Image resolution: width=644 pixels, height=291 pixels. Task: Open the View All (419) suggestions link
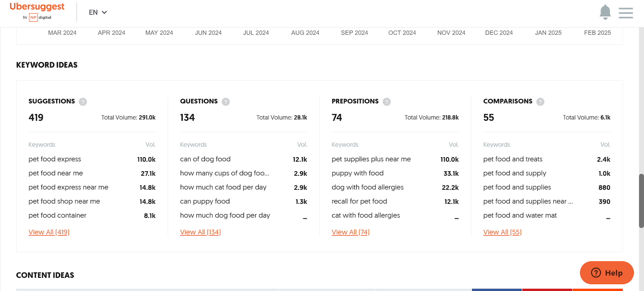[49, 232]
